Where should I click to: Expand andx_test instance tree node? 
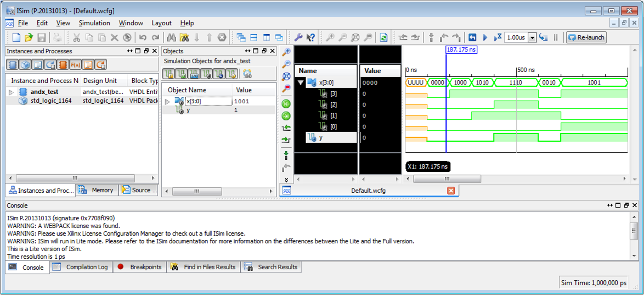pyautogui.click(x=12, y=92)
